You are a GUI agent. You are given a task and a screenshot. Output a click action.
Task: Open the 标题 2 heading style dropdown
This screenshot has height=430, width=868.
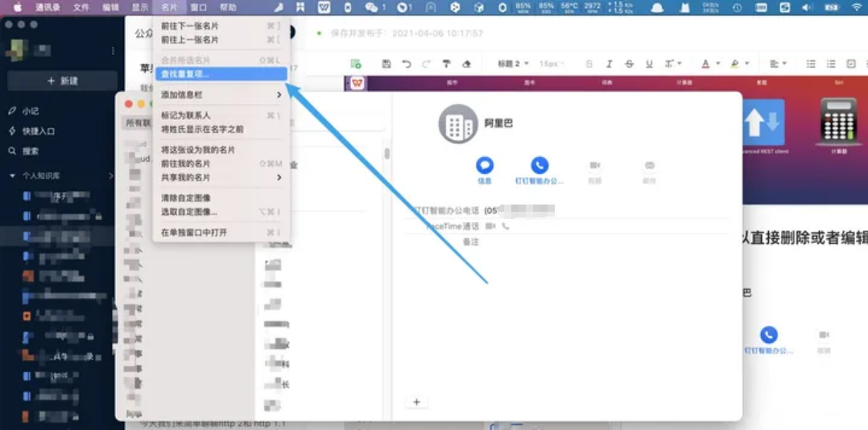pos(513,64)
